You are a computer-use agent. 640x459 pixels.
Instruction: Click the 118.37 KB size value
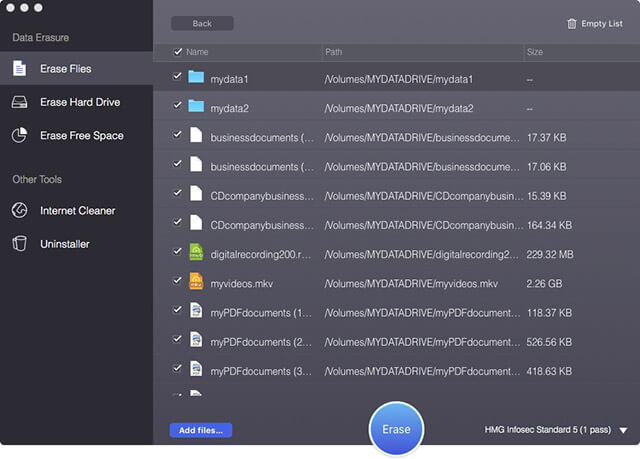549,313
